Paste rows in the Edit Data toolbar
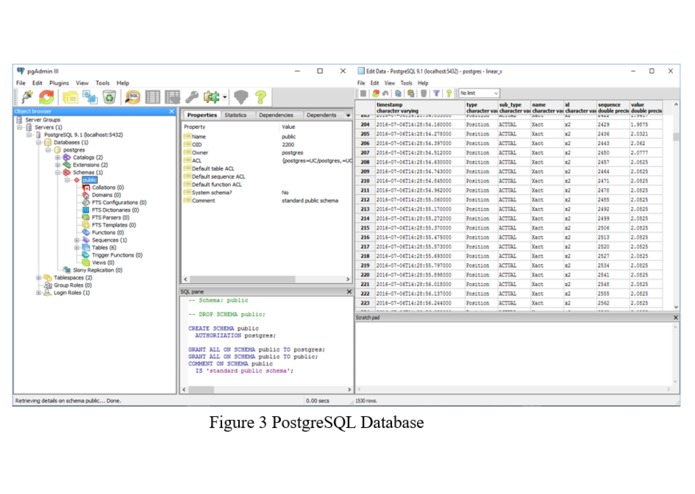 (411, 93)
